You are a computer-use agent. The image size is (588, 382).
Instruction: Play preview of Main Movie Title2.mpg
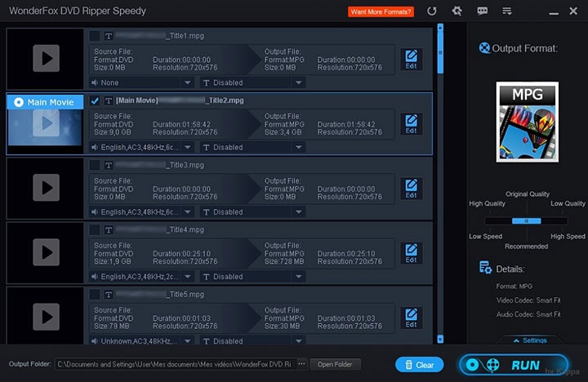46,123
